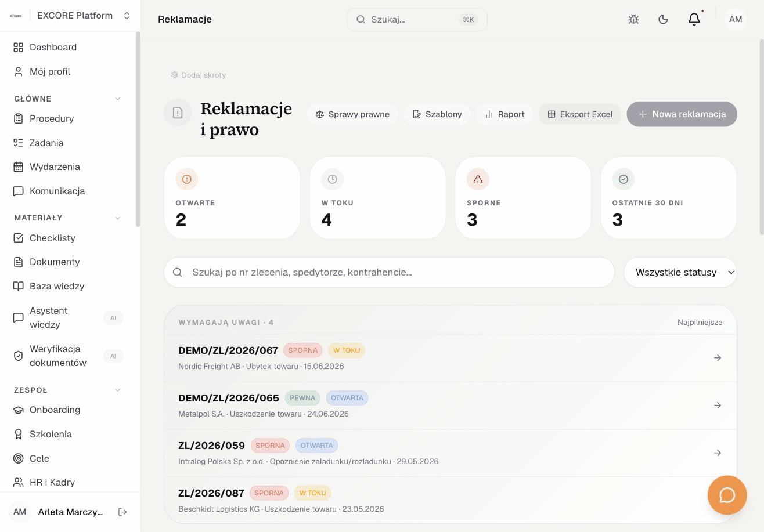Click the logout icon beside Arleta Marczy…
764x532 pixels.
[x=122, y=512]
